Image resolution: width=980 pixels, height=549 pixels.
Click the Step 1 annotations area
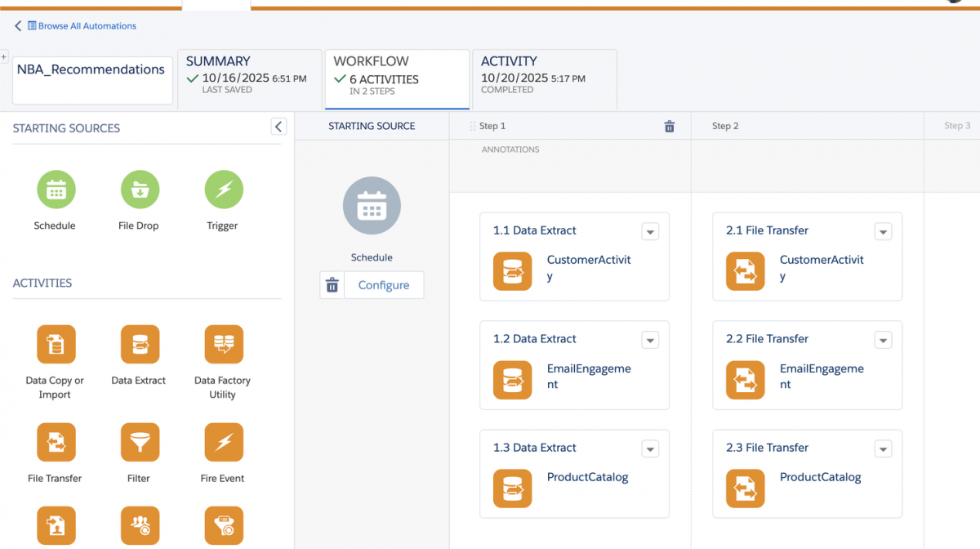(x=569, y=169)
